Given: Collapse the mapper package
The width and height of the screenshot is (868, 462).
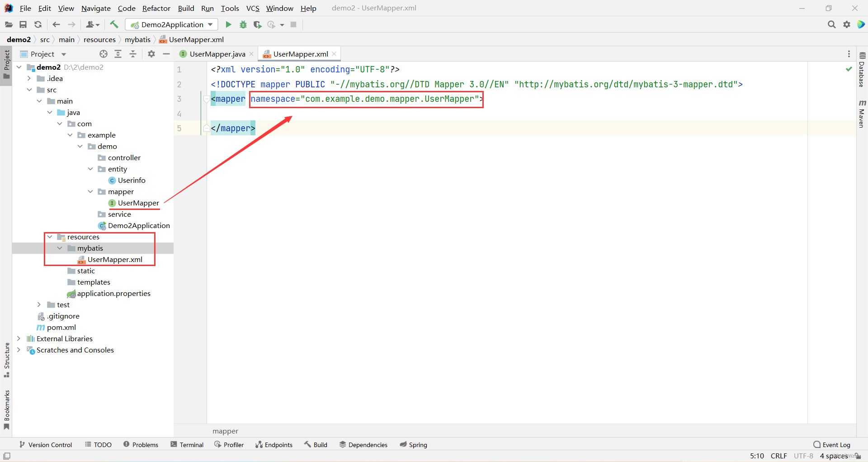Looking at the screenshot, I should (90, 191).
